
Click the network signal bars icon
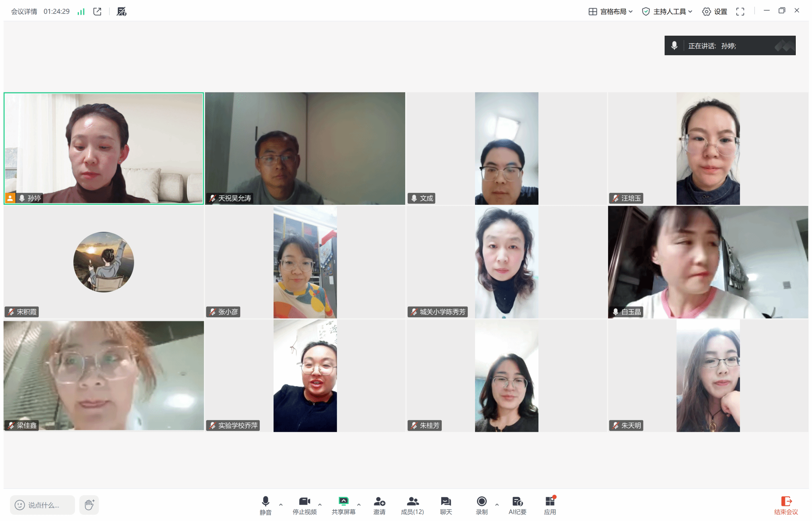click(x=81, y=11)
